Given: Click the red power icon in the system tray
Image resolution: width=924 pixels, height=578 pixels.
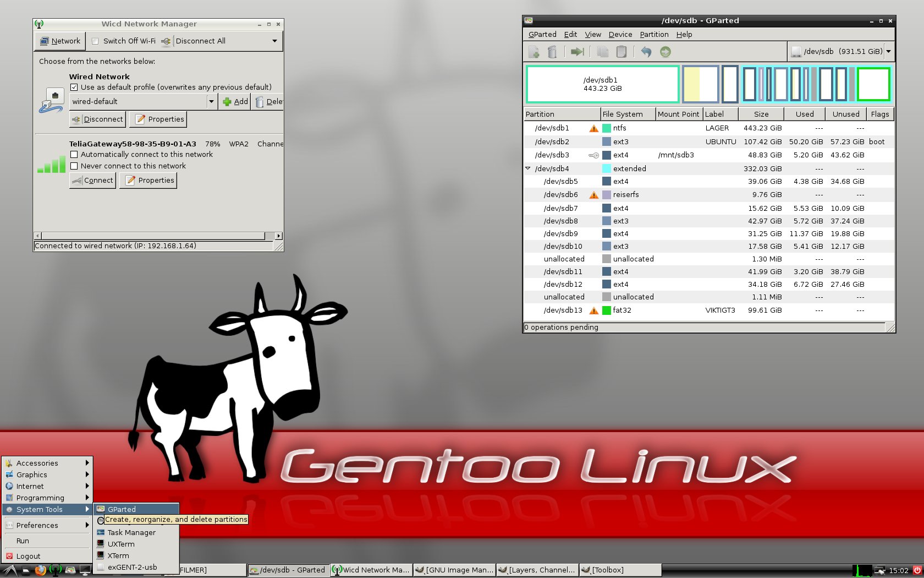Looking at the screenshot, I should (x=917, y=570).
